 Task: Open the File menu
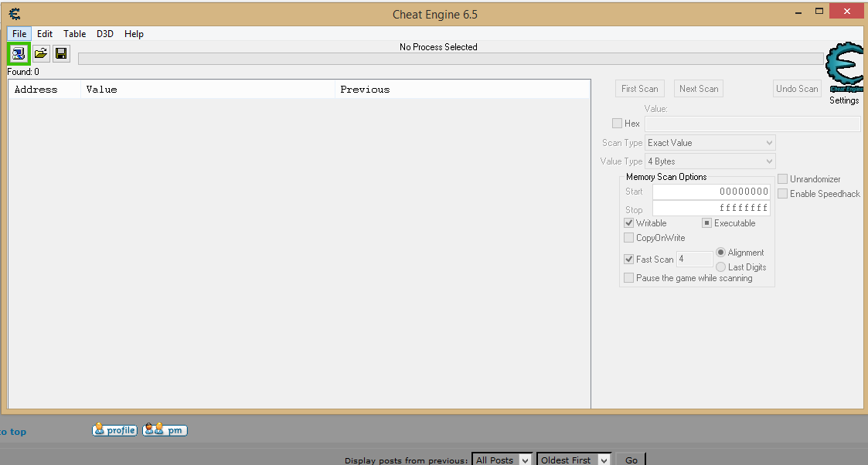pos(19,34)
